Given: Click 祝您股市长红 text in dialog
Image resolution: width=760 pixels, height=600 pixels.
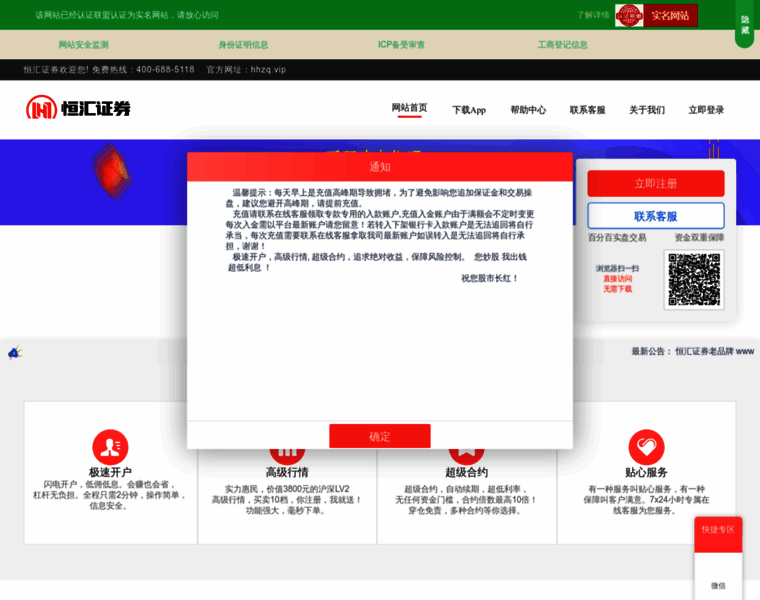Looking at the screenshot, I should pyautogui.click(x=489, y=278).
